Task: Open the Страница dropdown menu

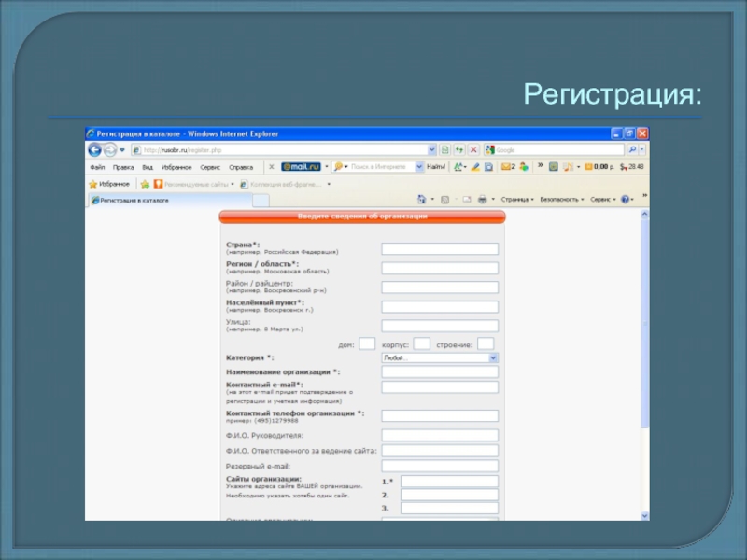Action: tap(516, 200)
